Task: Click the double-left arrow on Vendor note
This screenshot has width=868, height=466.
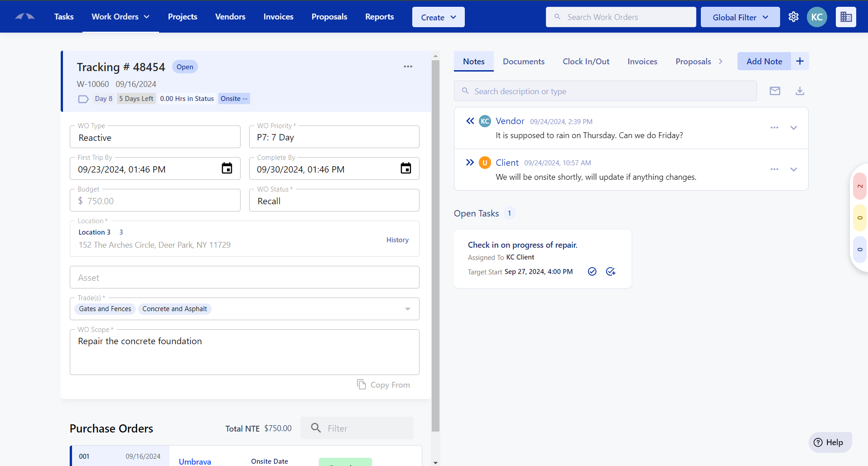Action: point(470,121)
